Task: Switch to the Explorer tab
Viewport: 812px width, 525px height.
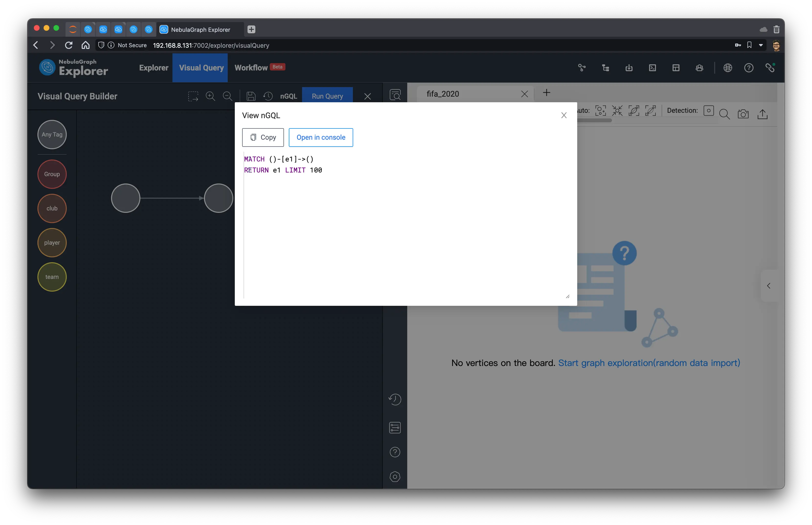Action: [153, 67]
